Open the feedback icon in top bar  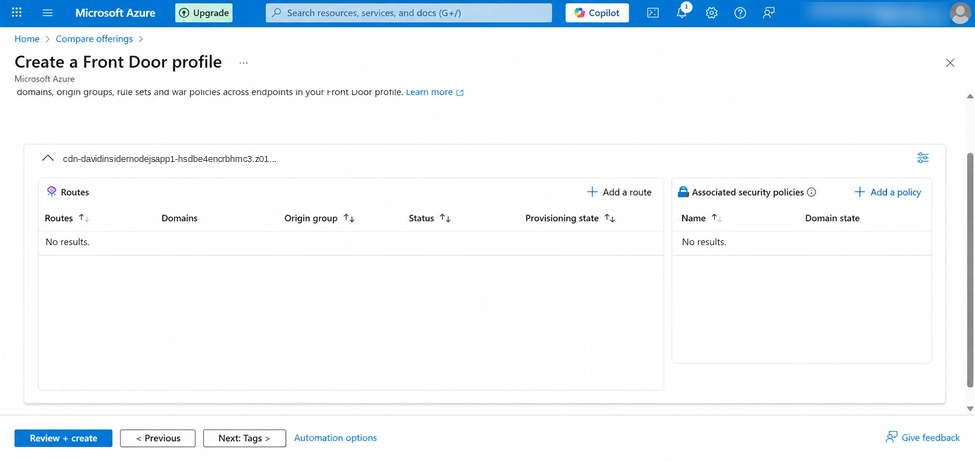[769, 12]
